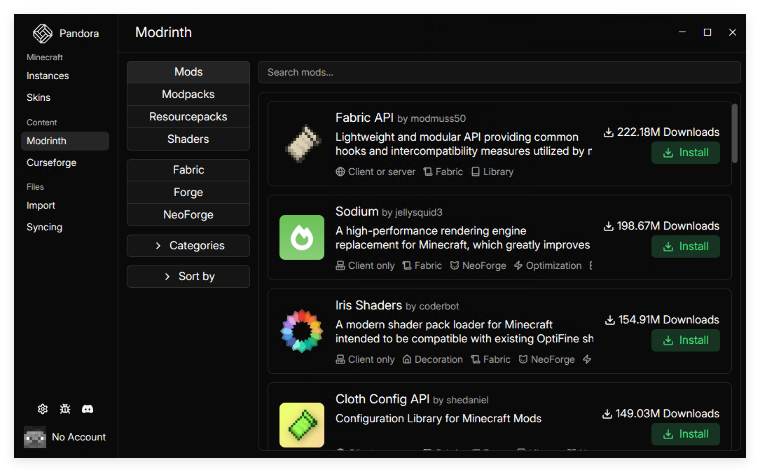
Task: Click Fabric loader icon on Fabric API card
Action: (428, 172)
